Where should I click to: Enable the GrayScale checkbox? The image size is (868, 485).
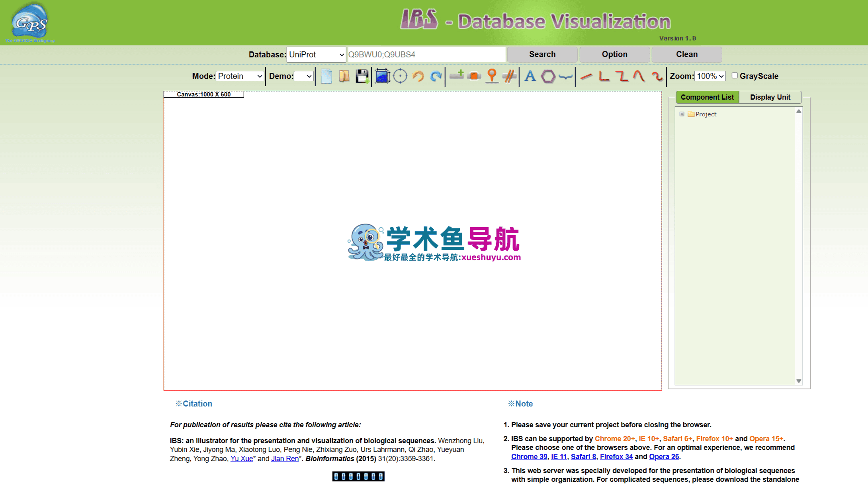(x=735, y=76)
